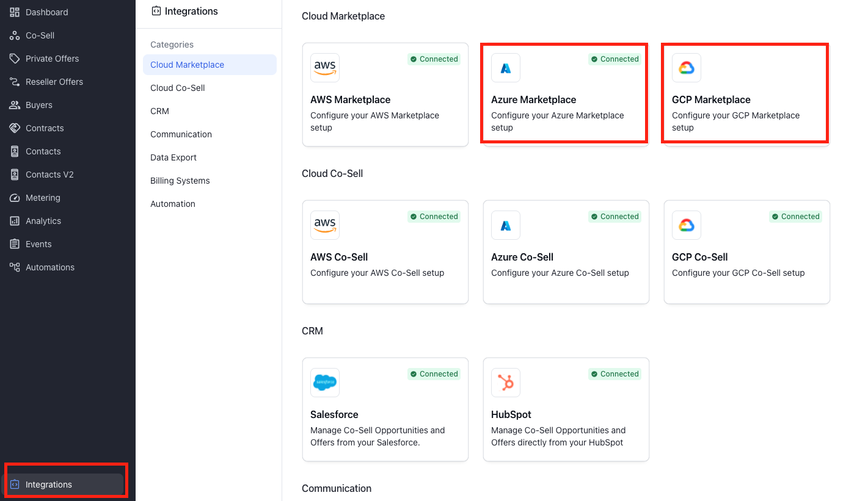Click the Automations workflow icon
The height and width of the screenshot is (501, 868).
15,267
